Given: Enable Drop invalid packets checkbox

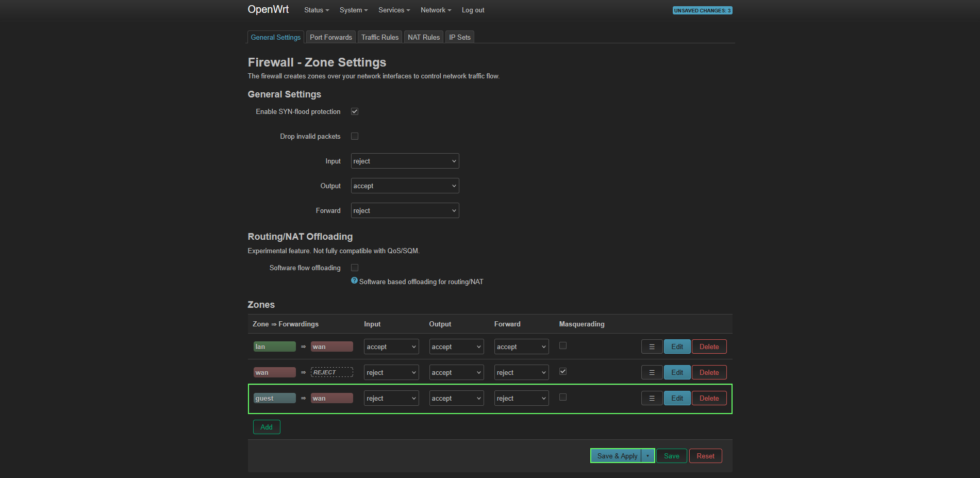Looking at the screenshot, I should click(x=355, y=136).
